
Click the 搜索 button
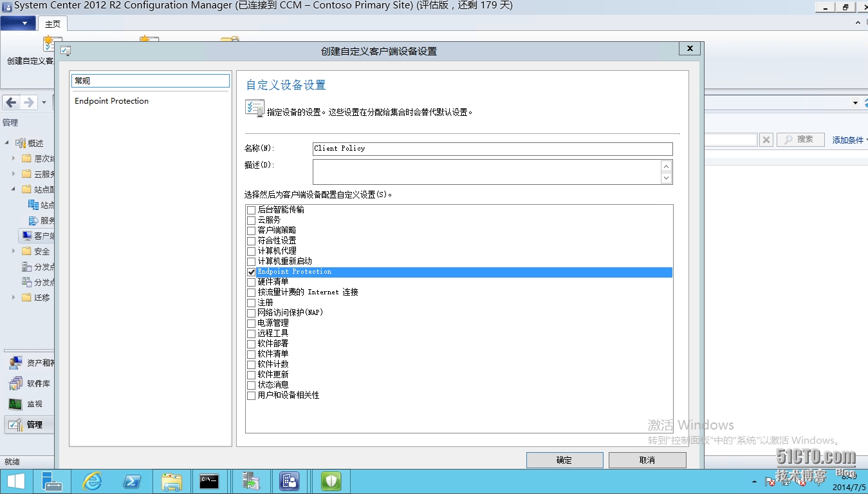(800, 139)
